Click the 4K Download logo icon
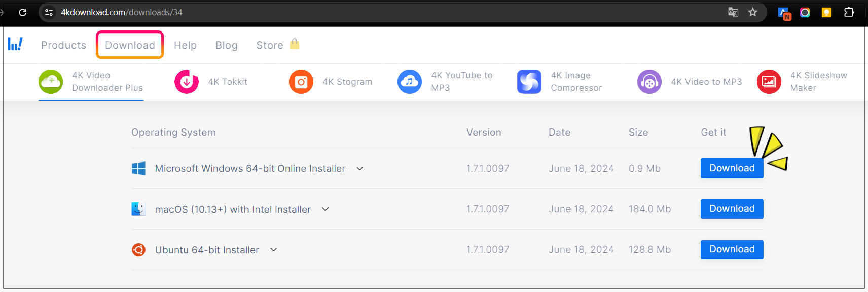Viewport: 868px width, 292px height. (x=15, y=44)
